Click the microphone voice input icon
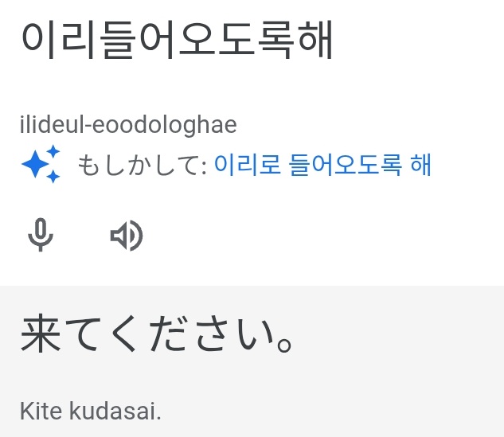 41,235
